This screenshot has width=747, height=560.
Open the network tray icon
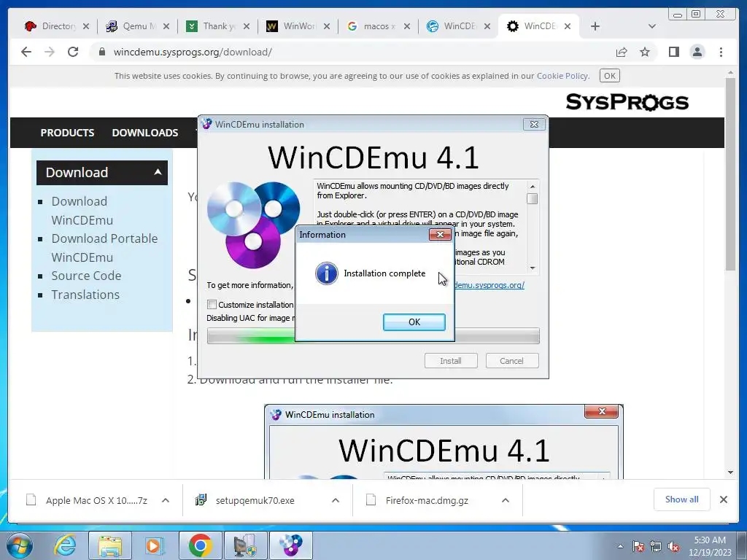point(656,546)
